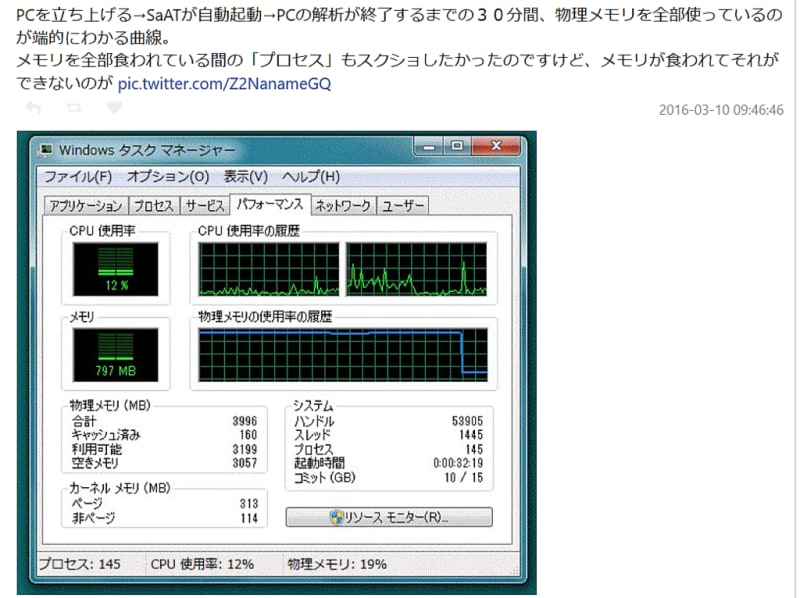
Task: Click the 起動時間 value 0:00:32:19
Action: click(458, 463)
